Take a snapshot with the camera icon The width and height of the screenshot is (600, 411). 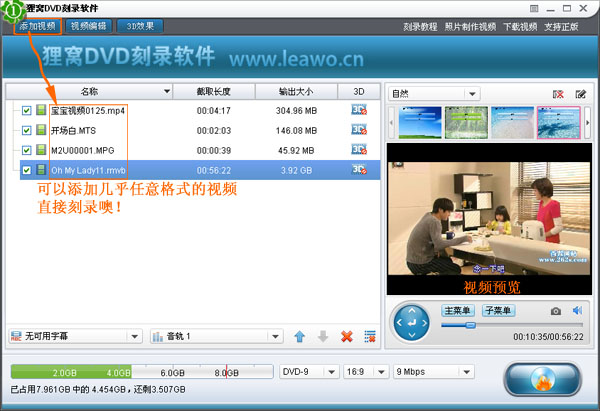pos(556,311)
